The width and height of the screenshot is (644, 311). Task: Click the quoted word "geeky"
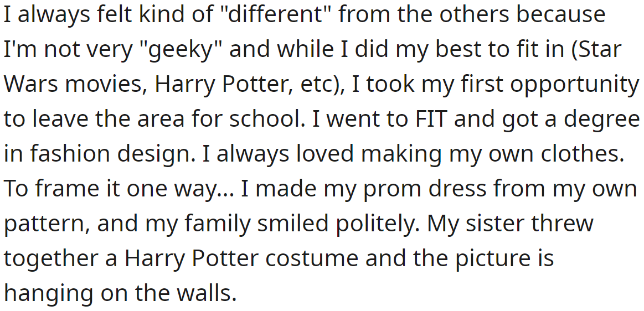coord(180,50)
